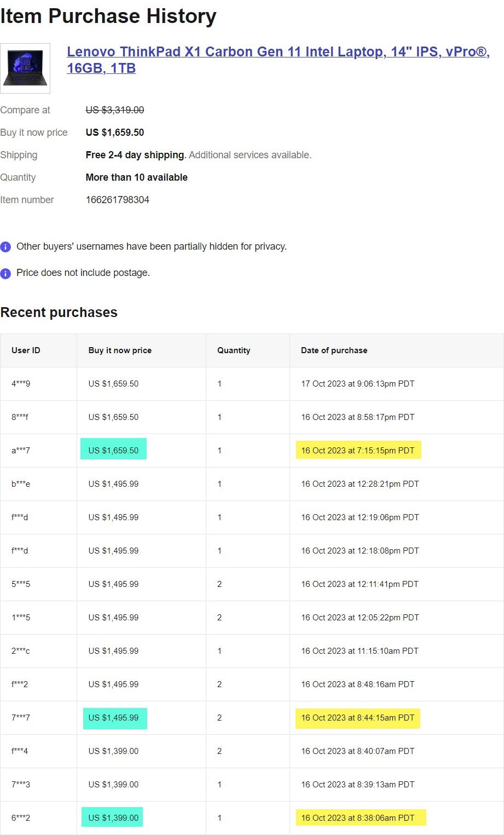Click quantity 2 in the 5***5 row
The image size is (504, 835).
tap(219, 584)
